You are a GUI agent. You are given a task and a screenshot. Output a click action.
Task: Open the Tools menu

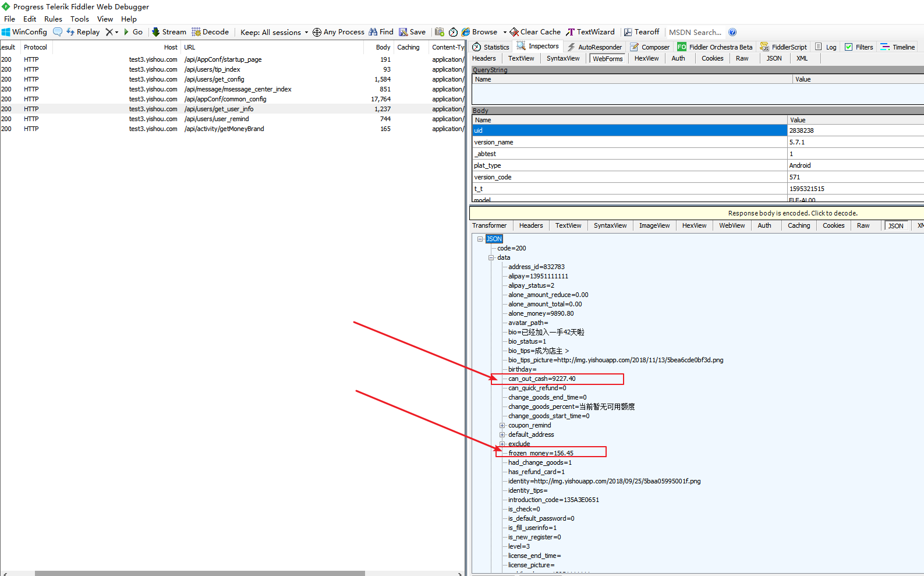click(80, 19)
